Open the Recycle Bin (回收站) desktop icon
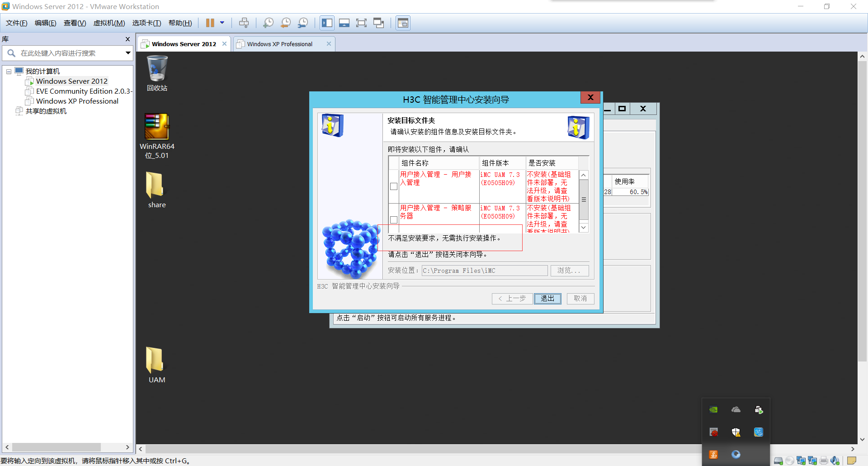 pos(157,73)
